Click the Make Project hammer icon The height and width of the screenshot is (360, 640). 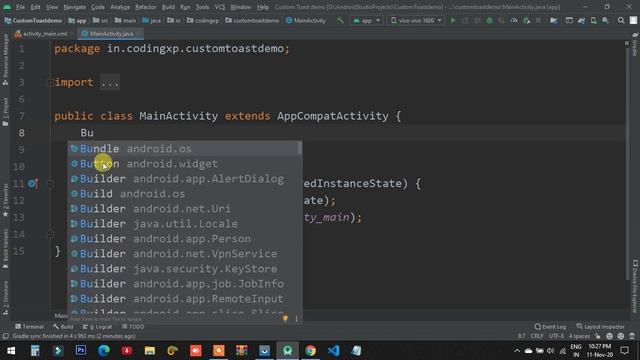(x=340, y=20)
